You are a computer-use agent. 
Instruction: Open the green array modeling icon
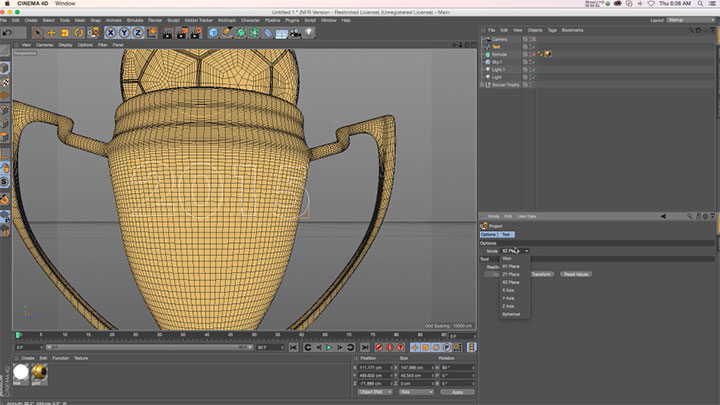254,33
